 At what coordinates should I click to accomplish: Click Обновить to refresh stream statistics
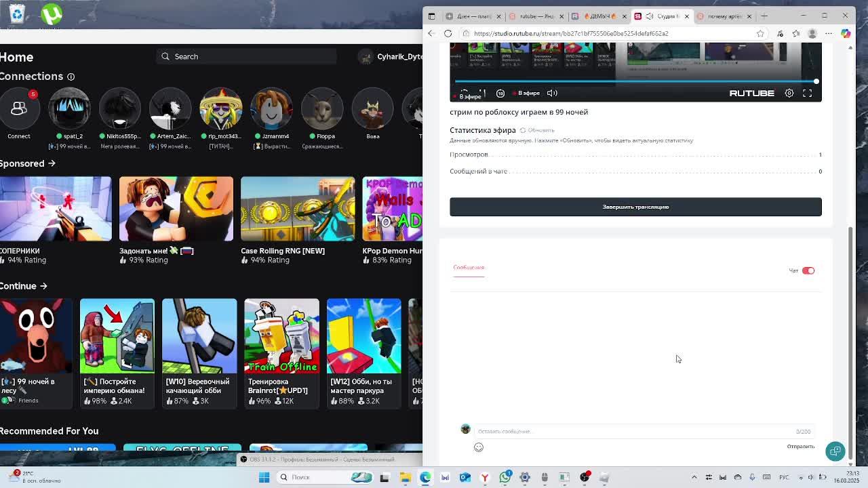coord(537,130)
